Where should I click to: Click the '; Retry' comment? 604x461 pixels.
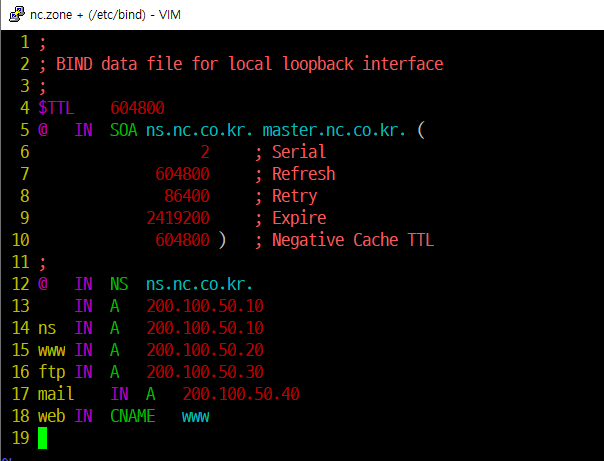coord(286,196)
